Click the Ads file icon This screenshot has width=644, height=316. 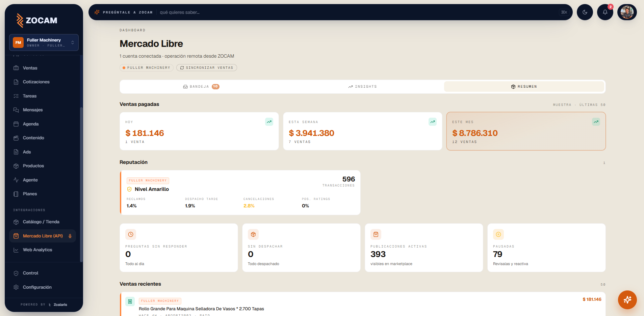tap(16, 152)
